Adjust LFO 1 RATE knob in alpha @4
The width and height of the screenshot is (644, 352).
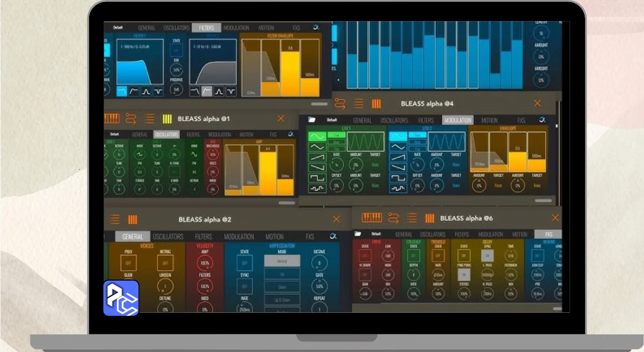[337, 164]
